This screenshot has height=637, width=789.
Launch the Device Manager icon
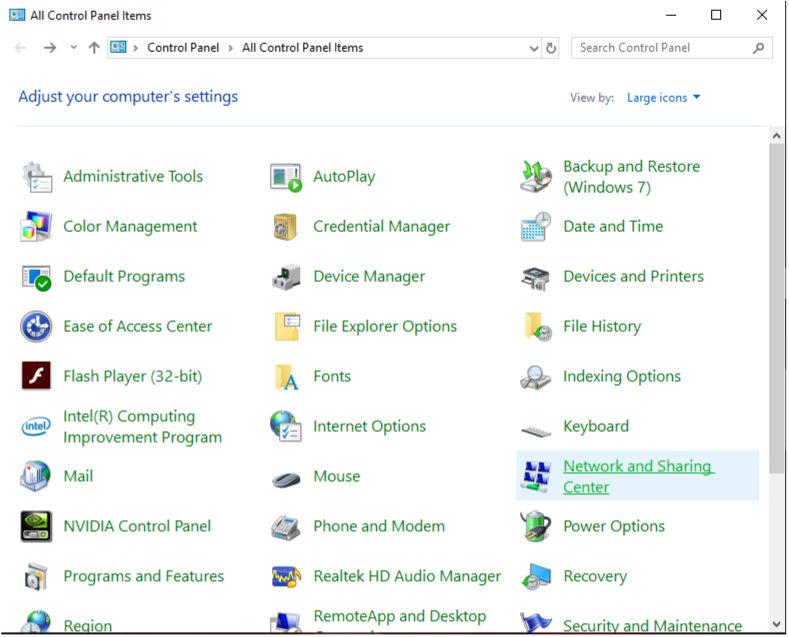click(286, 277)
